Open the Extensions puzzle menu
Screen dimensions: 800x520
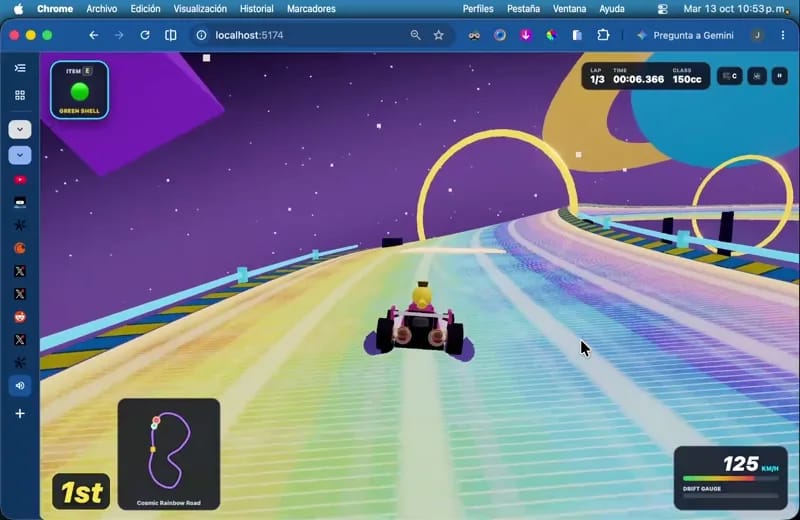[603, 35]
